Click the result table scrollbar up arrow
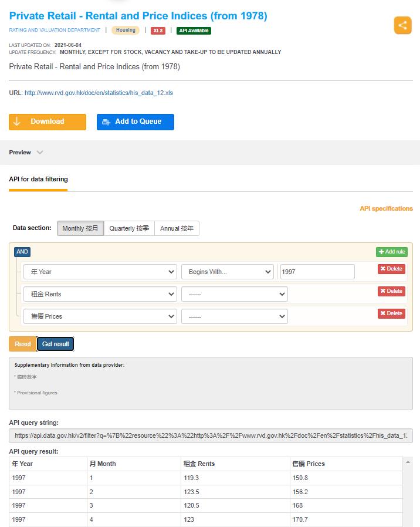The width and height of the screenshot is (420, 527). [408, 463]
